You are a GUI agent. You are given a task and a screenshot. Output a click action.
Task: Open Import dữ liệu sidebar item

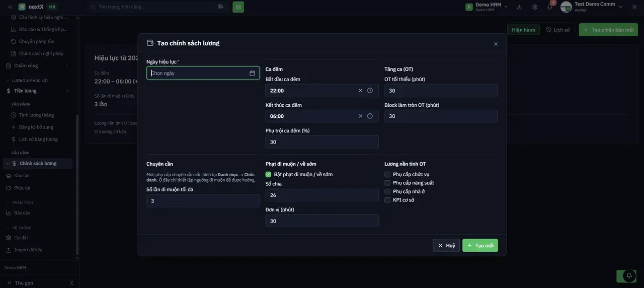click(38, 250)
